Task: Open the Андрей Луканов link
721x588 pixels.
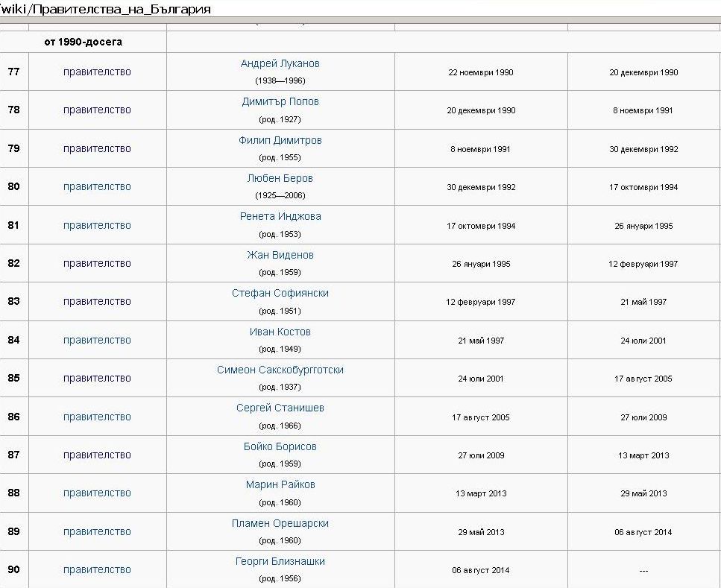Action: pyautogui.click(x=280, y=64)
